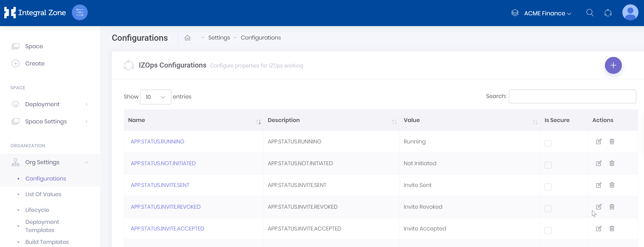
Task: Click the layers icon beside ACME Finance
Action: [515, 13]
